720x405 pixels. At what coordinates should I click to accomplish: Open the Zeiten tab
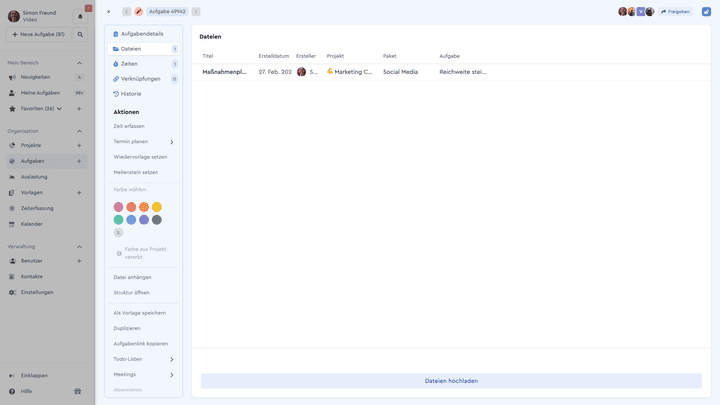coord(143,64)
